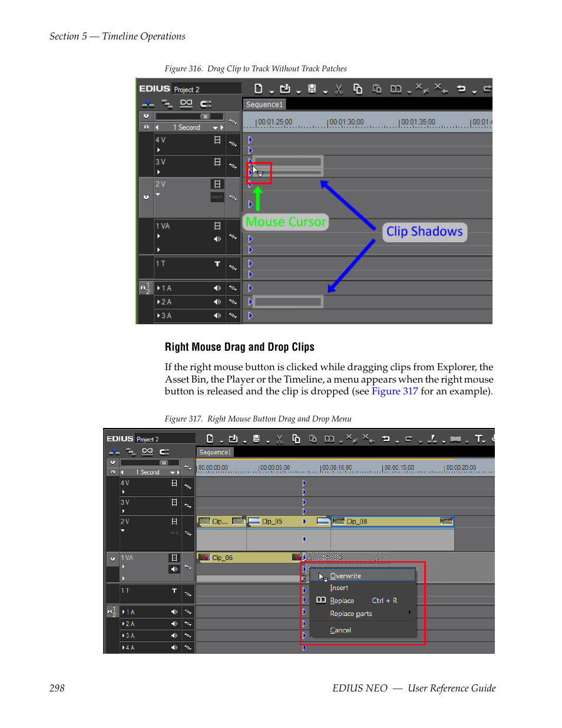Mute the upper 1 A audio track
The image size is (562, 728).
pos(217,288)
